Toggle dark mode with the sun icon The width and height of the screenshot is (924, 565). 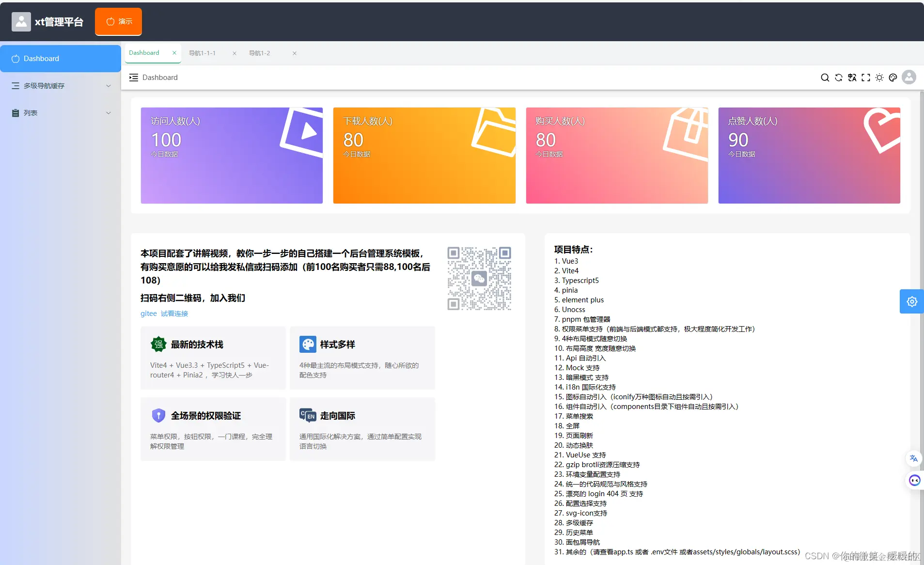pos(879,78)
